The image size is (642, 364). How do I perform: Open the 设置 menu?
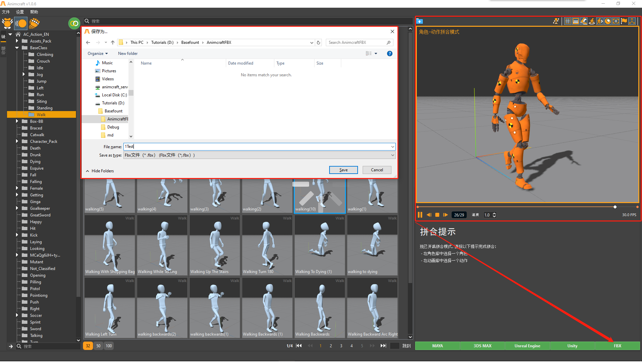(20, 12)
